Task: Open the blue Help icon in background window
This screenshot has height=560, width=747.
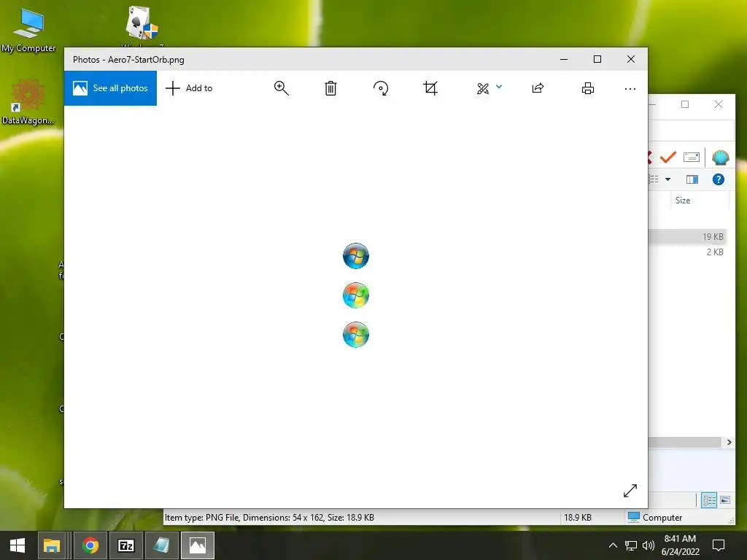Action: click(x=719, y=179)
